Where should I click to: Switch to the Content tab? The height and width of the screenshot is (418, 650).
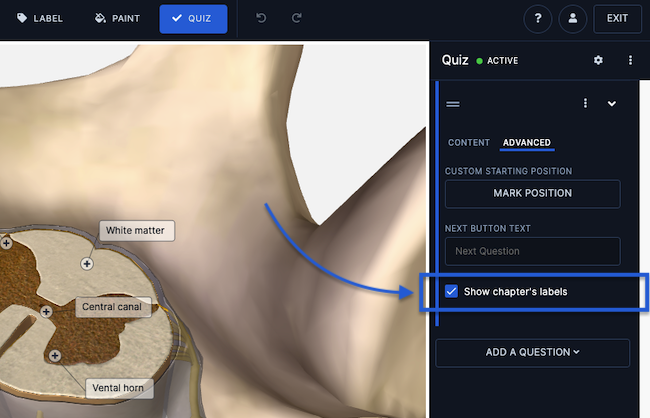coord(469,143)
